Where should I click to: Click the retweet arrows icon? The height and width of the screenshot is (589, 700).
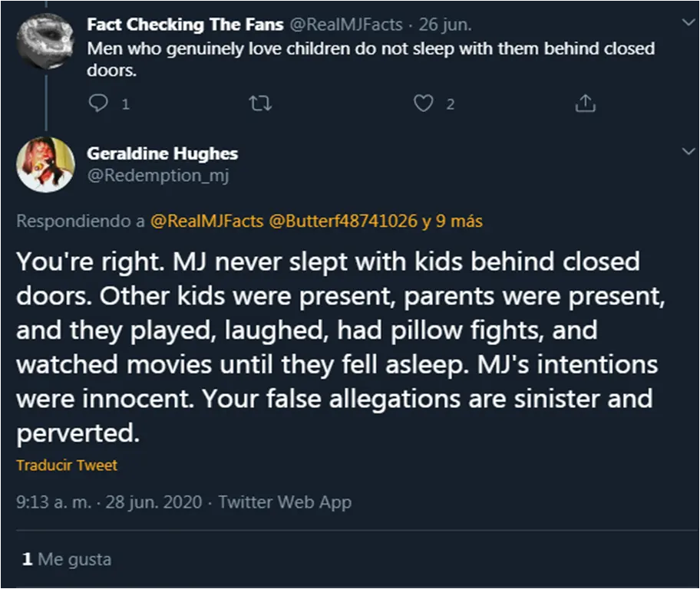(261, 104)
